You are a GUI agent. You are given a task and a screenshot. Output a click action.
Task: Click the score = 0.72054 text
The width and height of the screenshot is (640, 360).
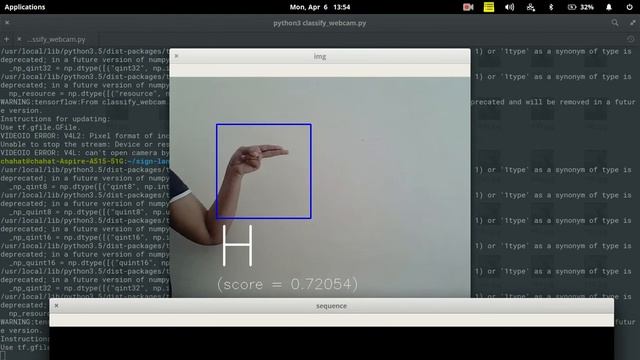coord(287,284)
